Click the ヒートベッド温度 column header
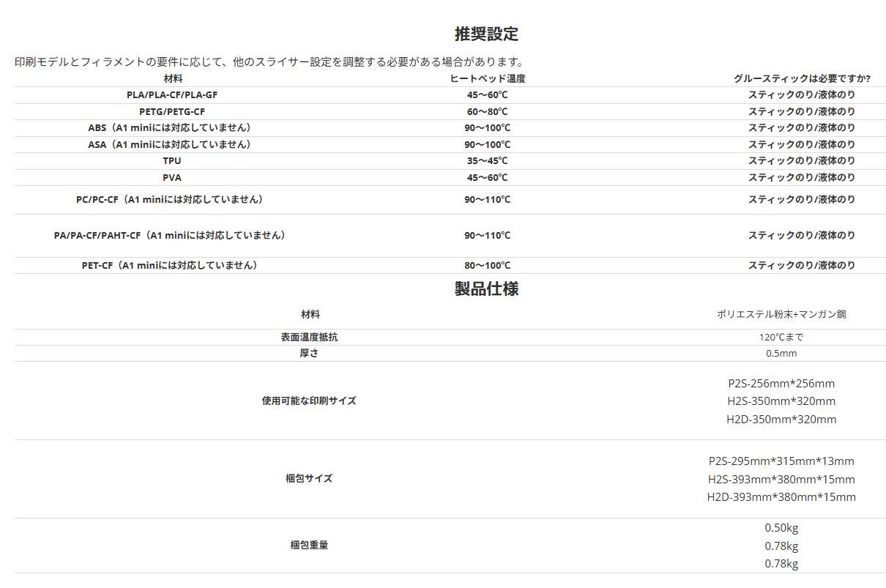The height and width of the screenshot is (588, 886). (487, 78)
